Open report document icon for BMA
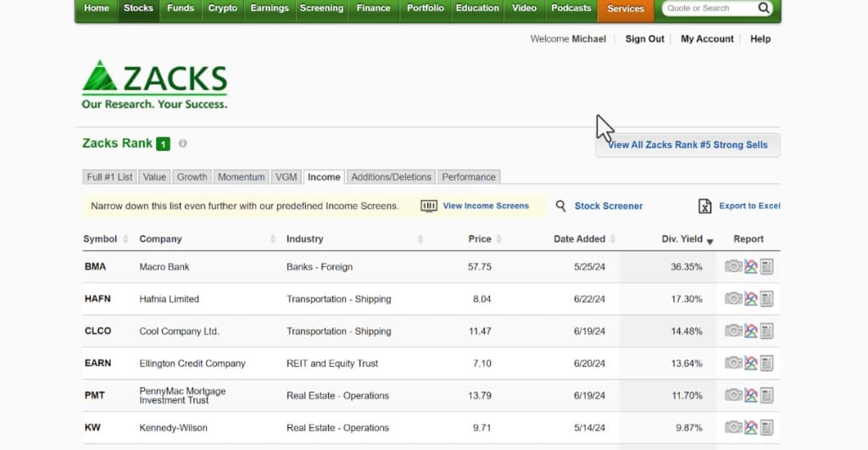 (x=766, y=266)
